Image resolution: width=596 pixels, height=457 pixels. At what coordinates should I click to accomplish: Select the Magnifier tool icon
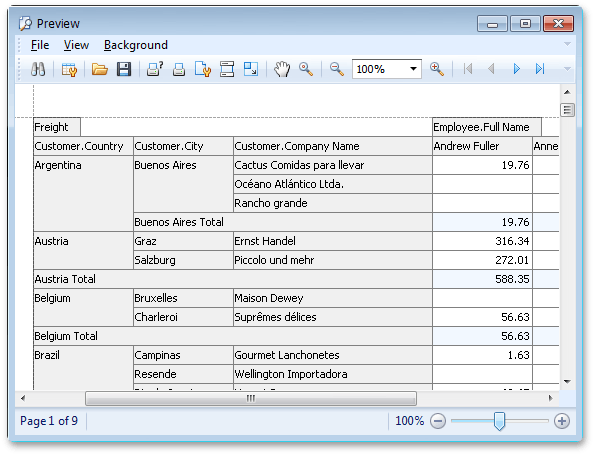[306, 69]
